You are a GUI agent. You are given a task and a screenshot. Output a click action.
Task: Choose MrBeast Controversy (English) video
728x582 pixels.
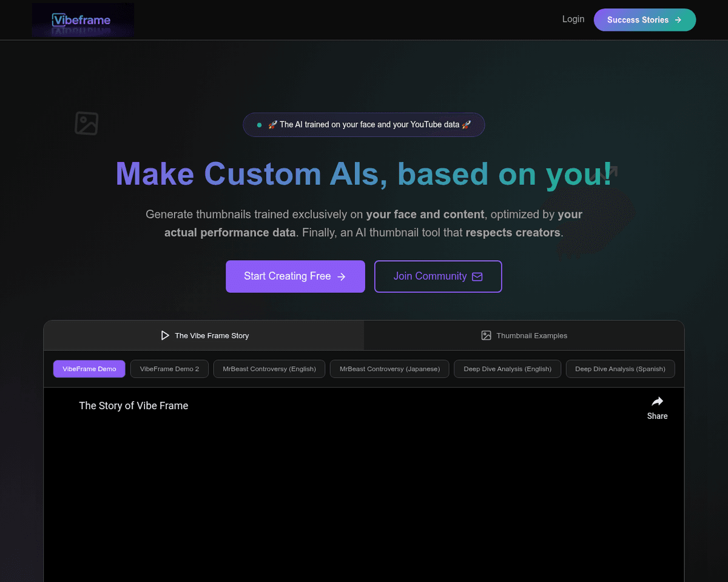click(x=269, y=369)
